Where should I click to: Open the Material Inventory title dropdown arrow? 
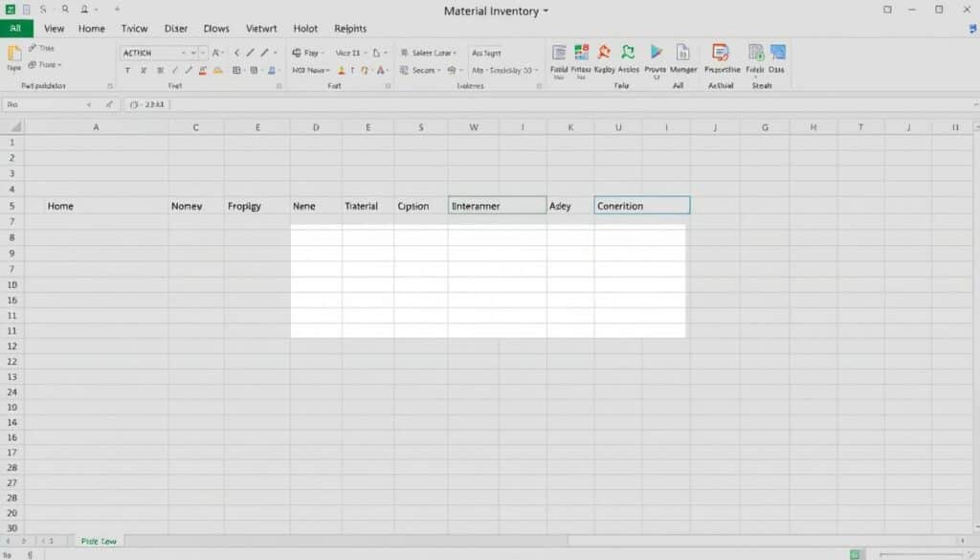(x=546, y=11)
